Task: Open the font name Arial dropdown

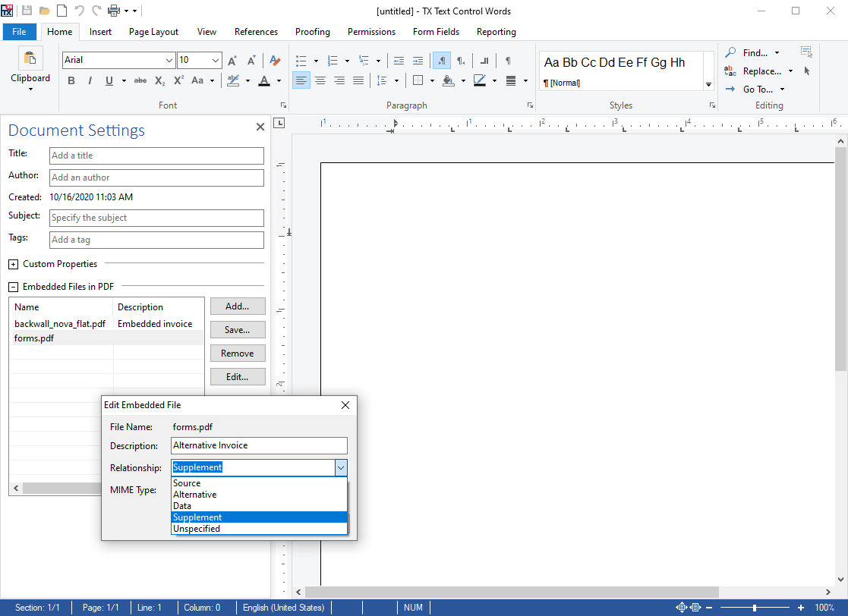Action: (169, 60)
